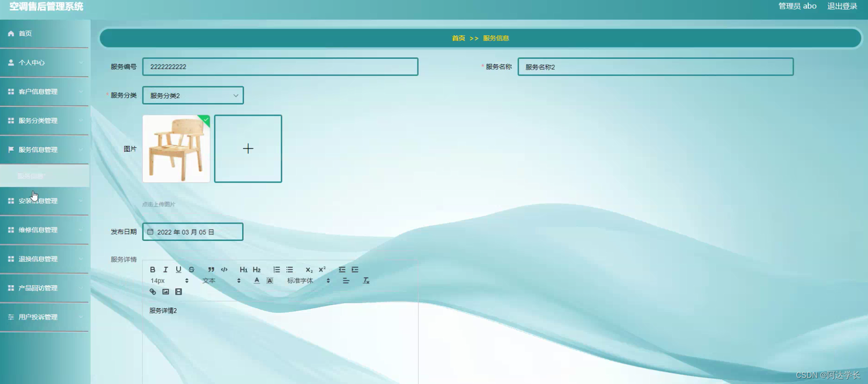Click the flag icon beside 服务信息管理

click(11, 149)
